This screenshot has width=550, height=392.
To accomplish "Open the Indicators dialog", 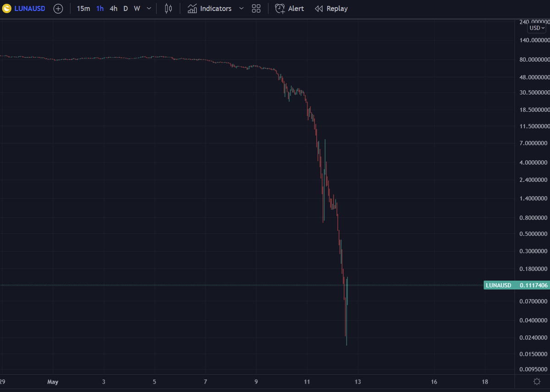I will pos(209,9).
